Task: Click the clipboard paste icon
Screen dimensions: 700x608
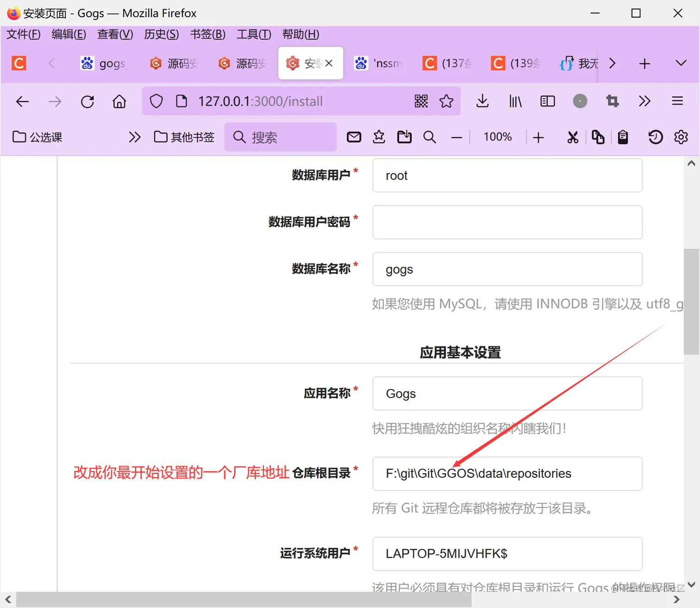Action: [623, 137]
